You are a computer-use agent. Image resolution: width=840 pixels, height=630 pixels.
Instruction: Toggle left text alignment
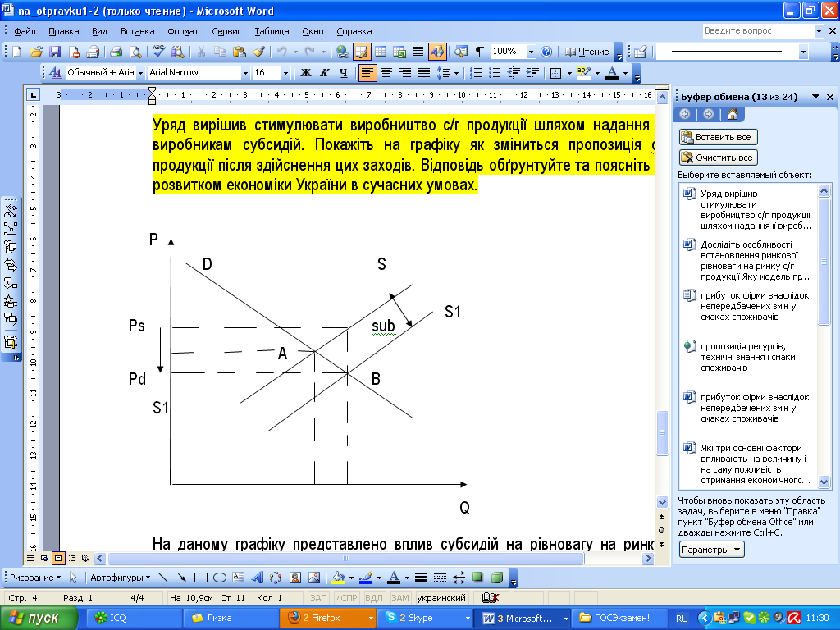tap(367, 72)
